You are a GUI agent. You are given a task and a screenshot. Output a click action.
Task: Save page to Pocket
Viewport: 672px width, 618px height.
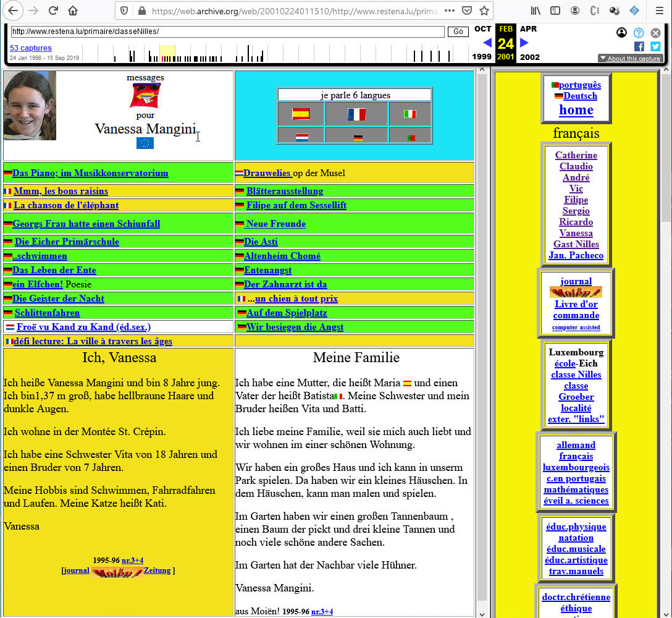tap(467, 11)
